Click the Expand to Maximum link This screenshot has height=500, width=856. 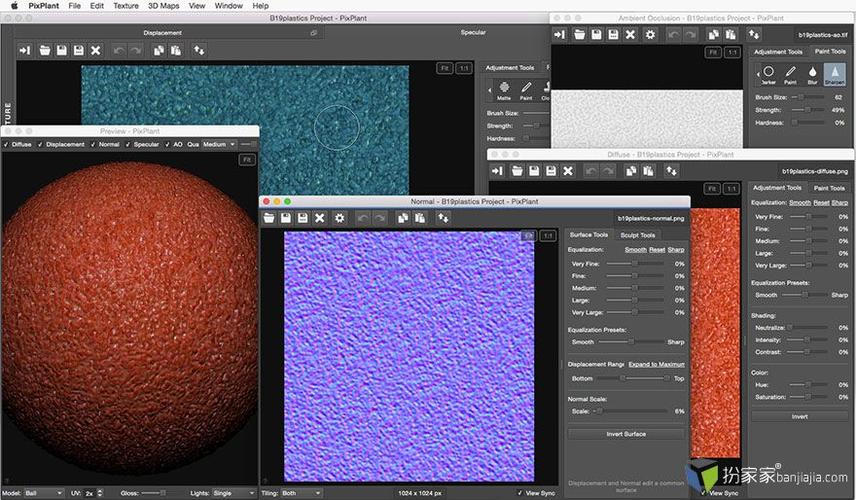tap(656, 364)
